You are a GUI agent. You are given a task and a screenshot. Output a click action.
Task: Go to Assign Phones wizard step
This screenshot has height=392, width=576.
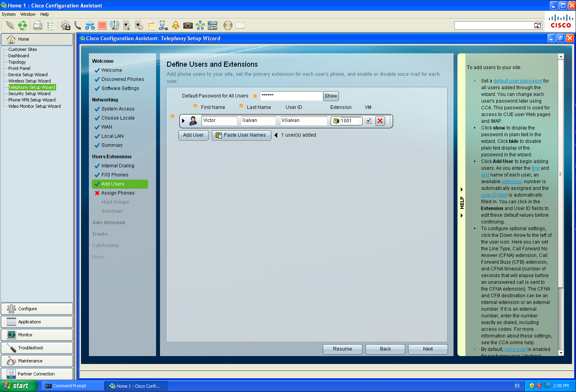coord(118,193)
